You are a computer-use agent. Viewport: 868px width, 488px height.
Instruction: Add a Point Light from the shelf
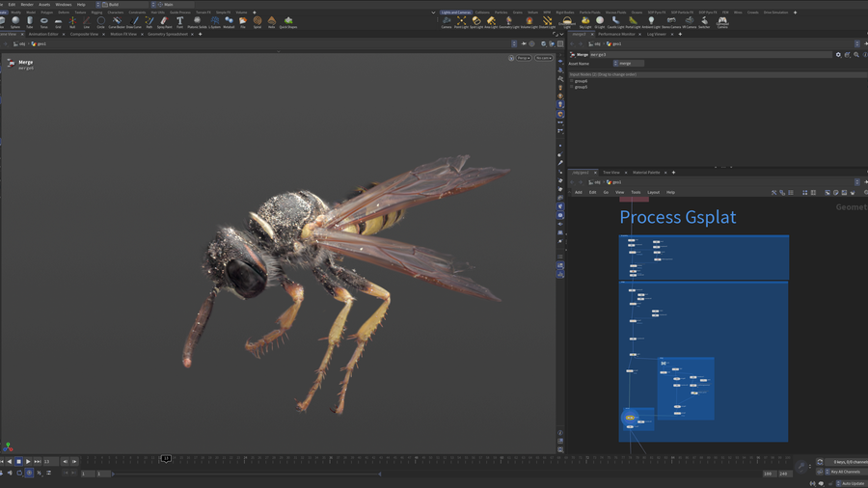461,22
